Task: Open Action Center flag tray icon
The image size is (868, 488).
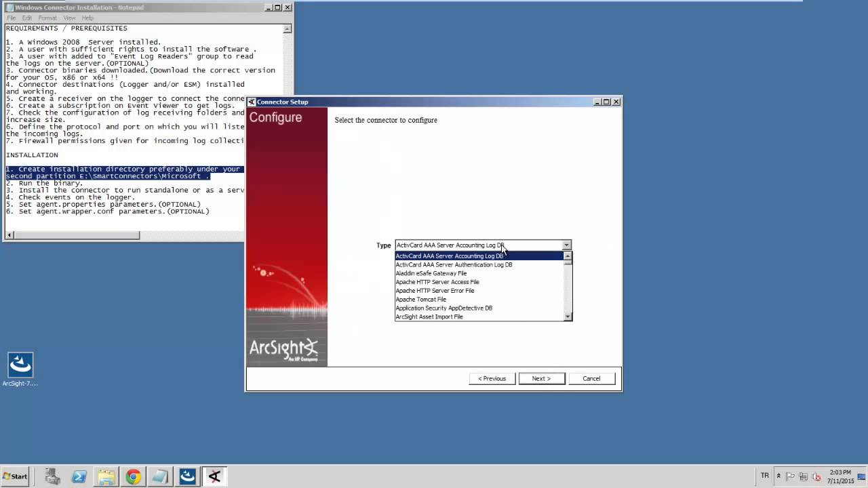Action: (791, 476)
